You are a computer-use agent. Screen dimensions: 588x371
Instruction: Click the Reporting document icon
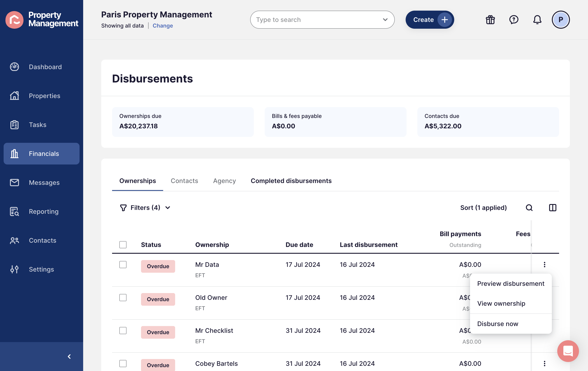pyautogui.click(x=14, y=211)
